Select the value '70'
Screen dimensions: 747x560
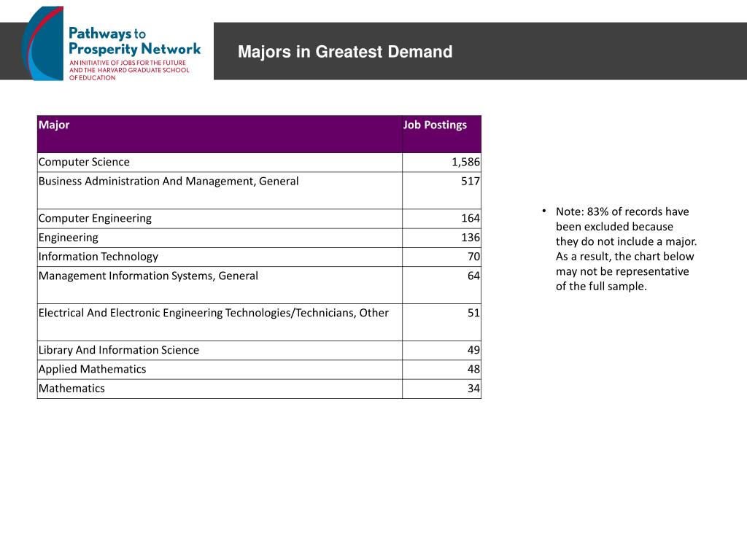click(473, 256)
